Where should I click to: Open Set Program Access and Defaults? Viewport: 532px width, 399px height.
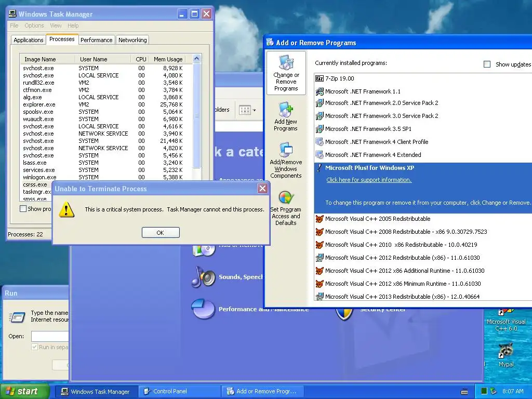pyautogui.click(x=286, y=208)
